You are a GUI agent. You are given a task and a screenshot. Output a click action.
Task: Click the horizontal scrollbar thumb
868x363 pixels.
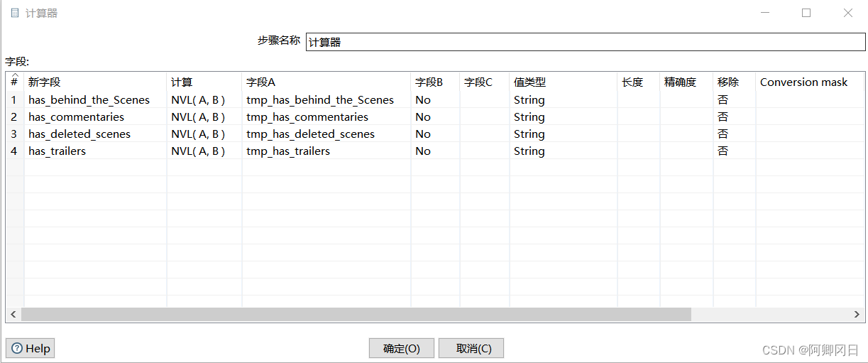coord(355,314)
